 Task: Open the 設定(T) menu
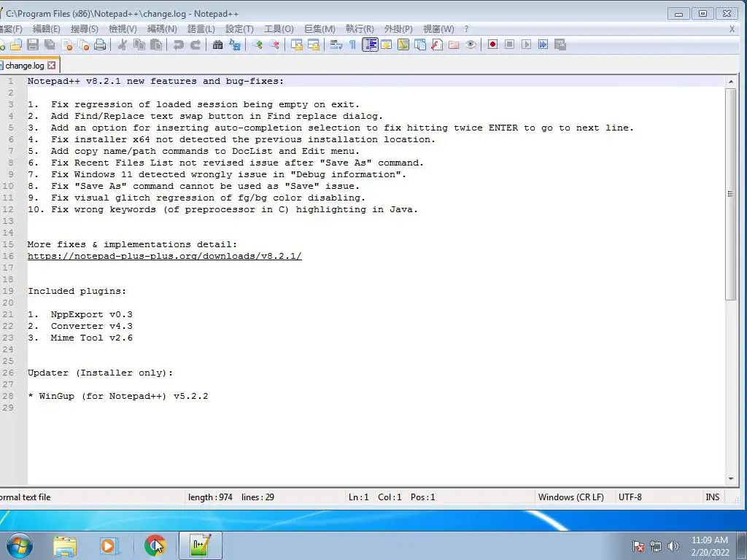pos(239,29)
